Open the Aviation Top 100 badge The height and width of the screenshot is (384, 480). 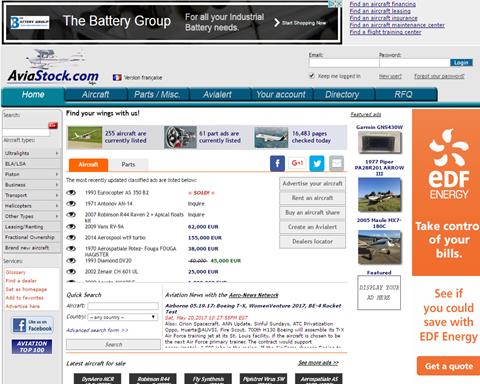pyautogui.click(x=32, y=347)
